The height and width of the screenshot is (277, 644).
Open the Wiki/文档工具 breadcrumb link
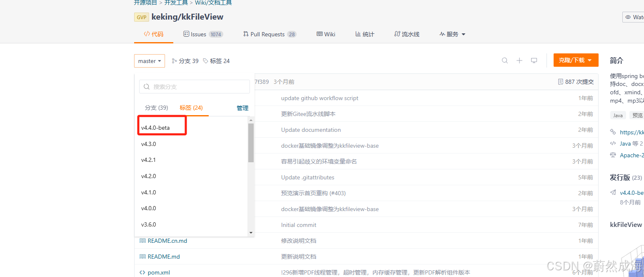click(x=213, y=3)
